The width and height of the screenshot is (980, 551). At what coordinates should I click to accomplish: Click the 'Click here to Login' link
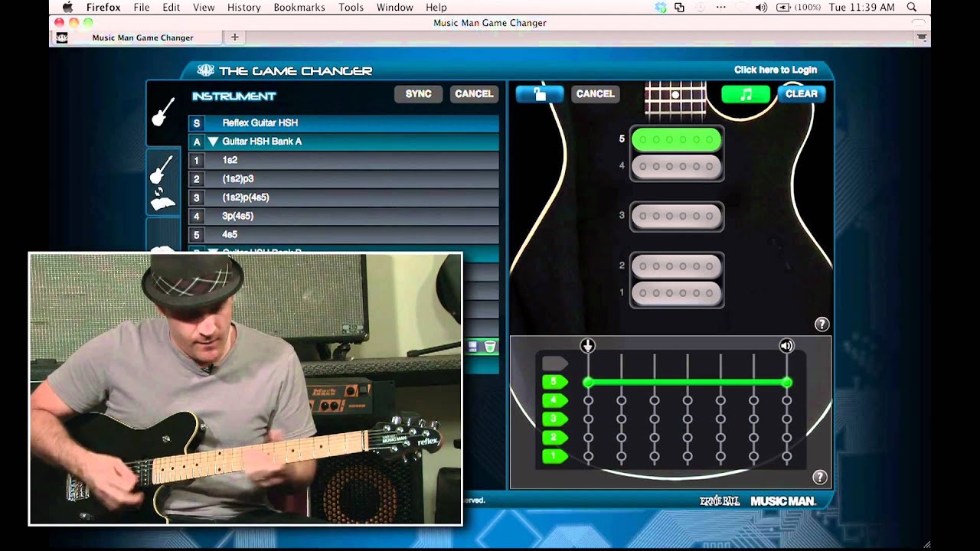pos(776,70)
